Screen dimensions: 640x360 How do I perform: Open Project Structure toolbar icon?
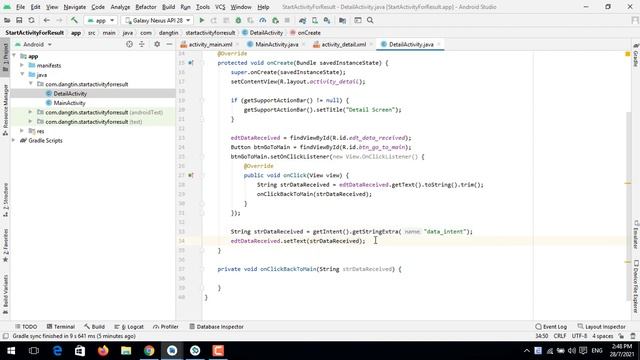coord(342,20)
